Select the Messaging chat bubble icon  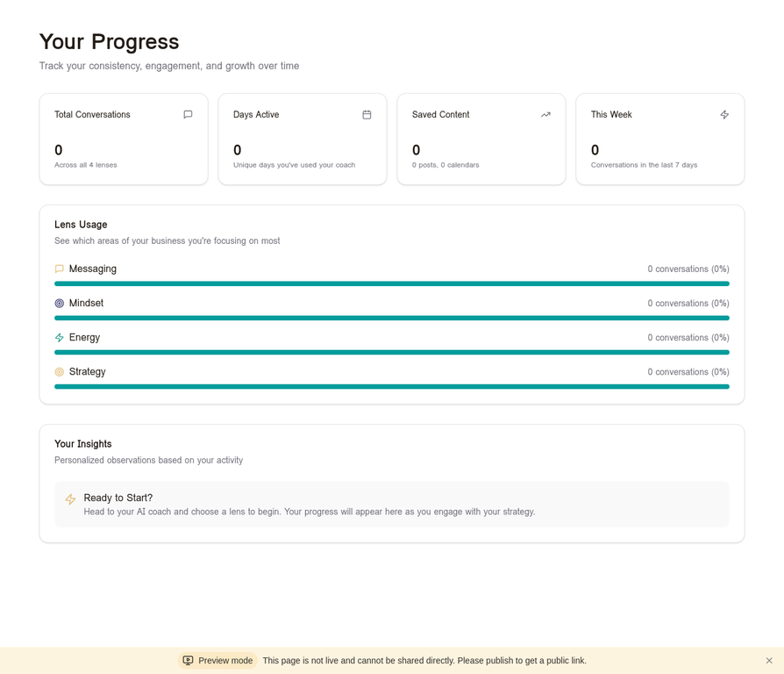pos(59,269)
